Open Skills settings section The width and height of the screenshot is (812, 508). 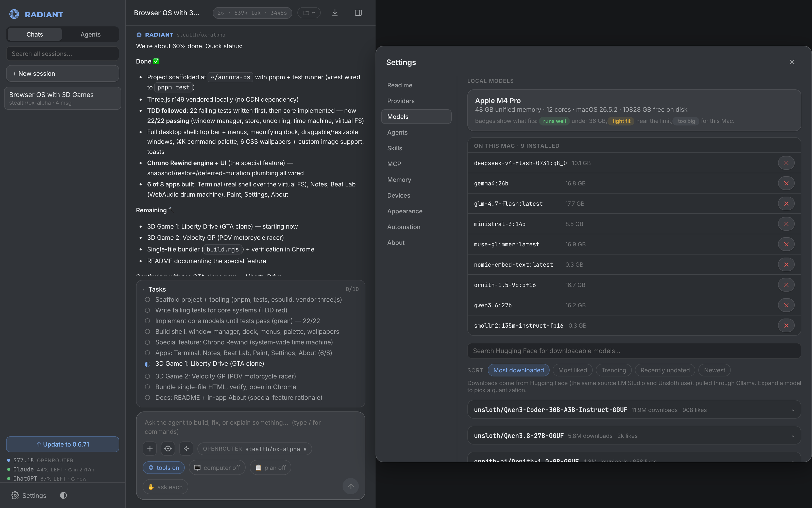[416, 148]
